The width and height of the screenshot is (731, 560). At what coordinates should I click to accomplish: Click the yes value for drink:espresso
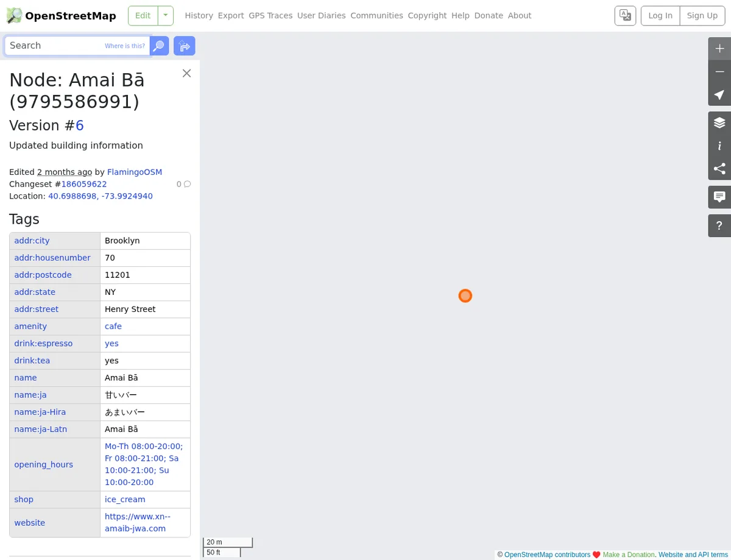point(111,343)
